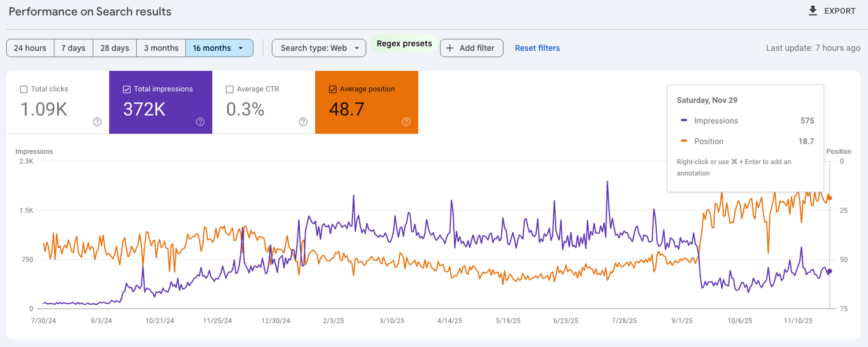Click the Total impressions help icon

(x=200, y=122)
